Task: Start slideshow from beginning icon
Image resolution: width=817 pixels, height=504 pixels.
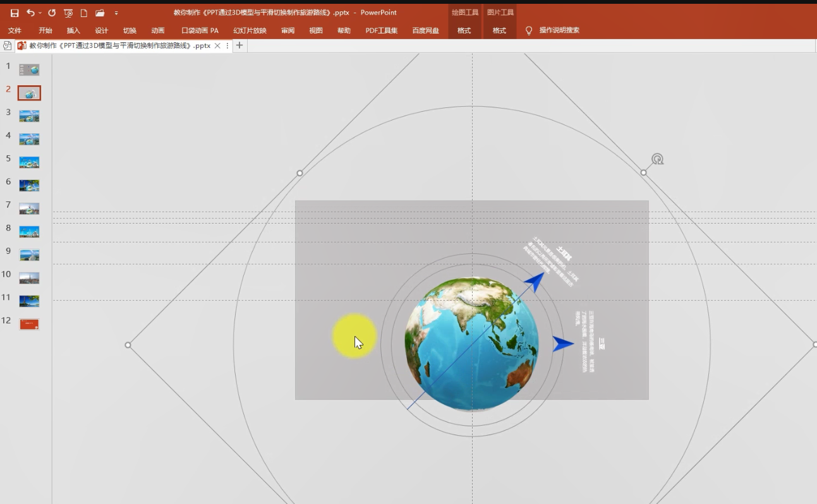Action: (68, 13)
